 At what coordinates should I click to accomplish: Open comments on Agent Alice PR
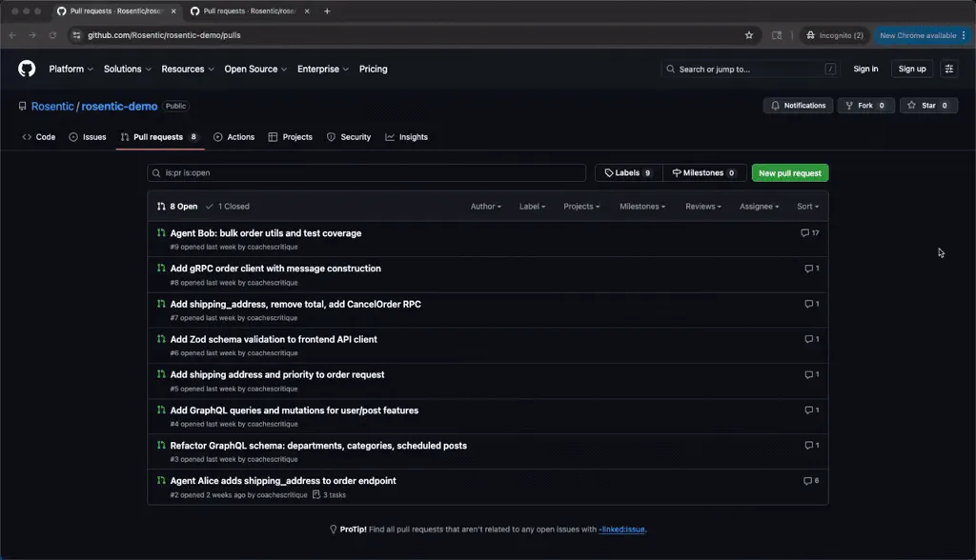click(811, 480)
